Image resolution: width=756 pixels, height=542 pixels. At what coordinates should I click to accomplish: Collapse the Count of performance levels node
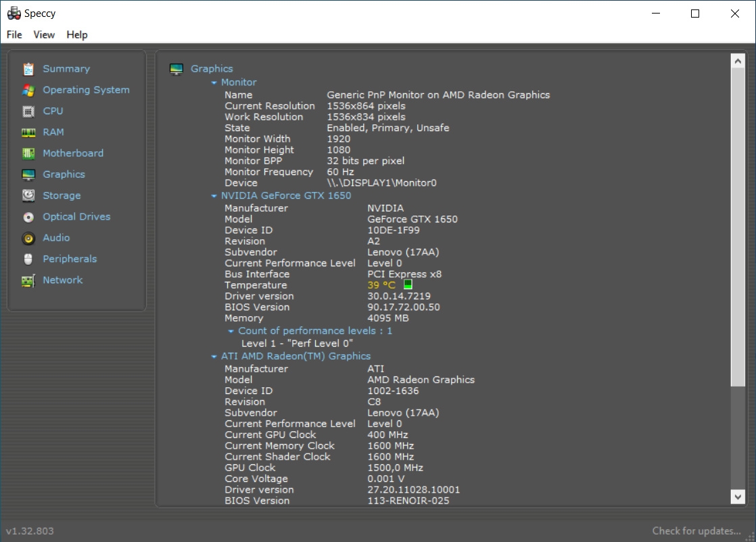tap(231, 331)
